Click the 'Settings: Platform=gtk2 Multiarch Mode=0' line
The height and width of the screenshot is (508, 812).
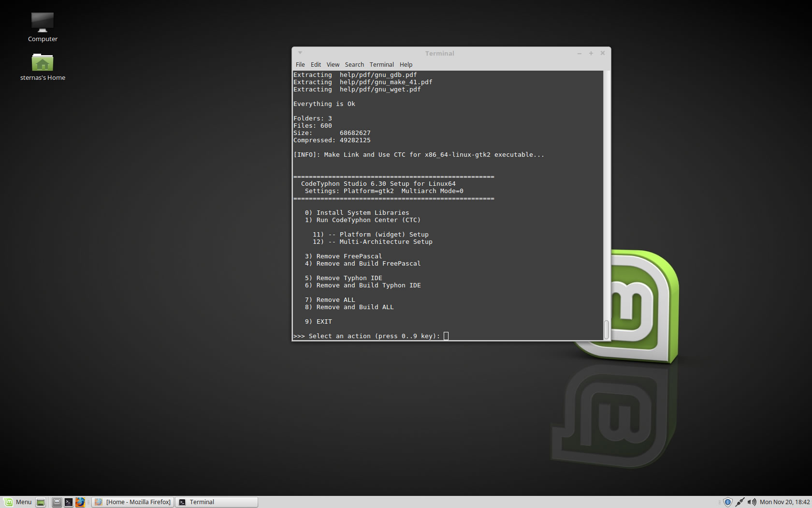click(x=384, y=191)
